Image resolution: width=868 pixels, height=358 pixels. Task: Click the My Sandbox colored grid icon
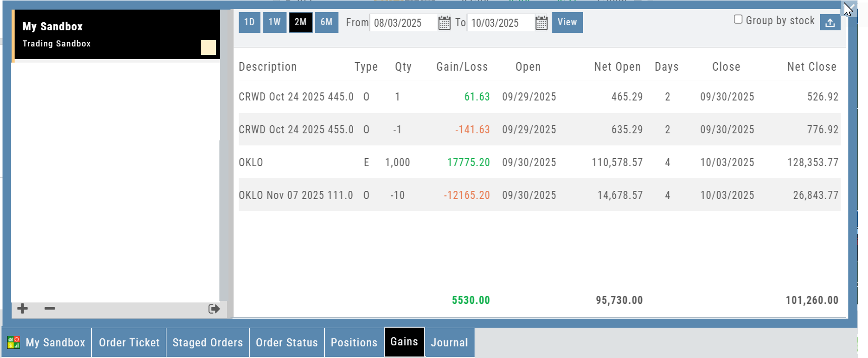[14, 342]
